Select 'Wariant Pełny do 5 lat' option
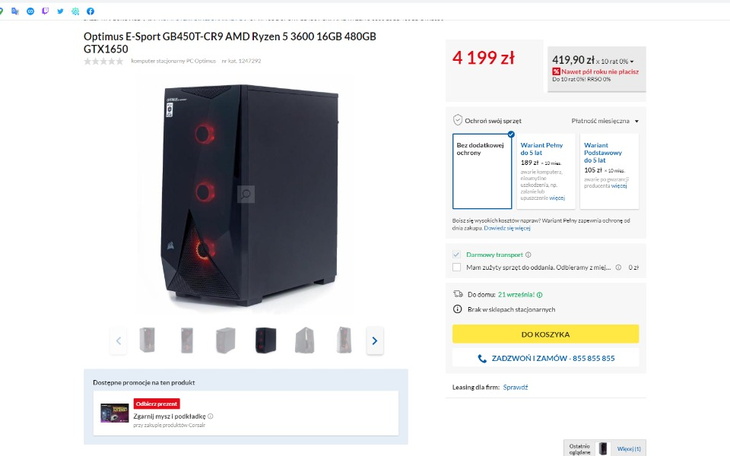This screenshot has width=730, height=456. tap(545, 170)
